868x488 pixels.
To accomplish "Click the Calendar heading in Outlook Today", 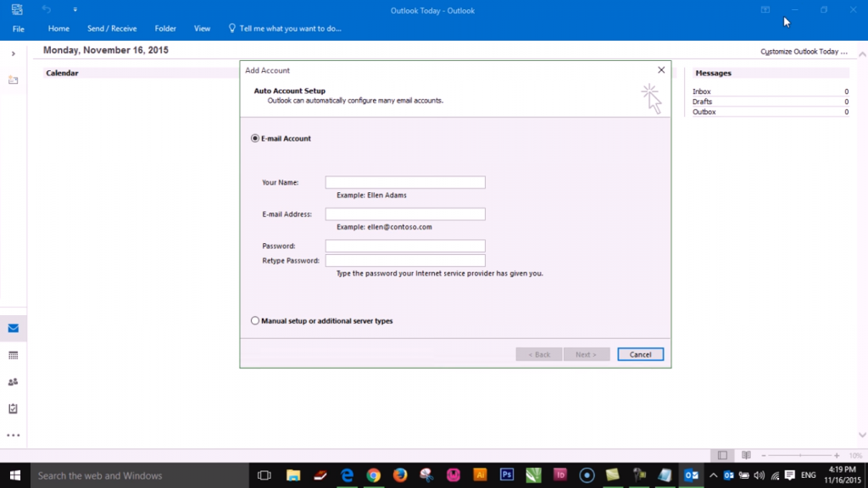I will point(62,73).
